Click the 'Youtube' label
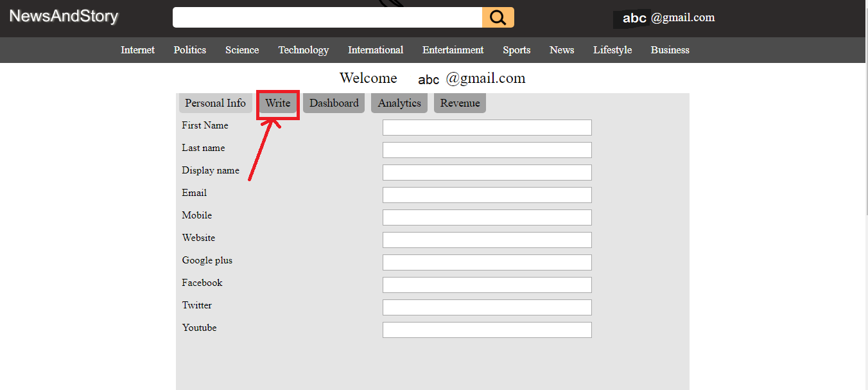The image size is (868, 390). [199, 328]
